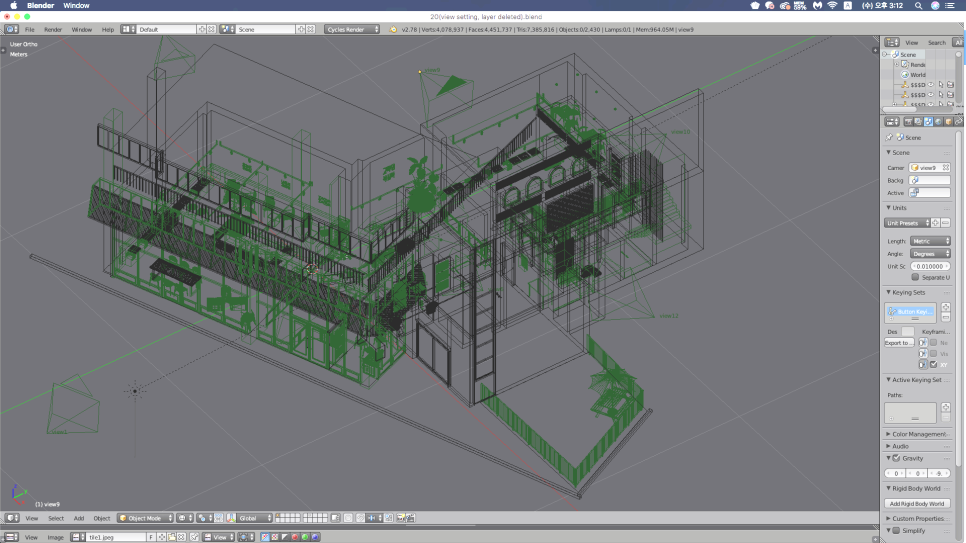Viewport: 966px width, 543px height.
Task: Adjust the Unit Scale value field
Action: [931, 267]
